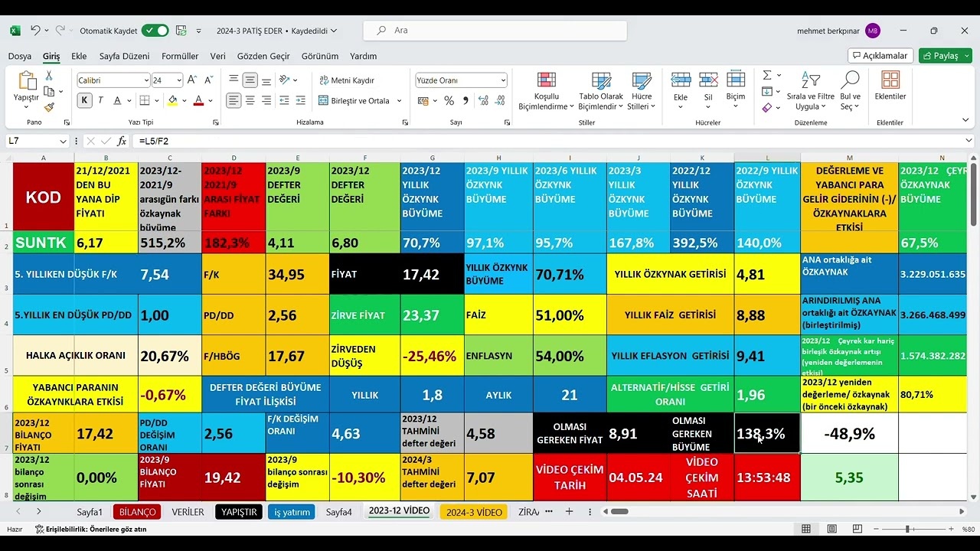Click the Save icon in title bar

click(x=181, y=31)
